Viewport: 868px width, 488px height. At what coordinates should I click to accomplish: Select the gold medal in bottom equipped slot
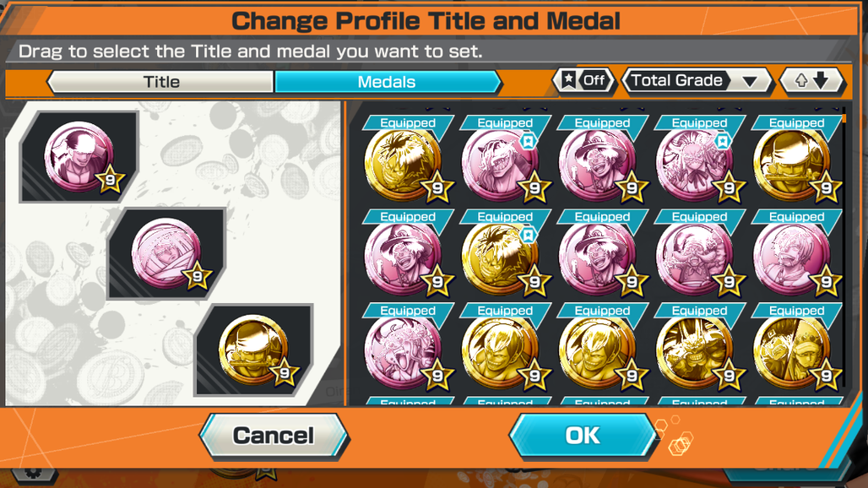tap(254, 350)
